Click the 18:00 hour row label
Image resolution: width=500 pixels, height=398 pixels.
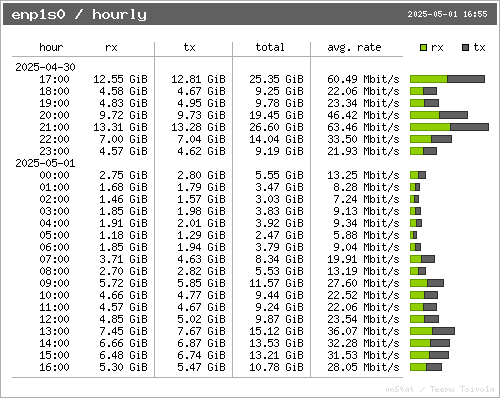pyautogui.click(x=54, y=91)
